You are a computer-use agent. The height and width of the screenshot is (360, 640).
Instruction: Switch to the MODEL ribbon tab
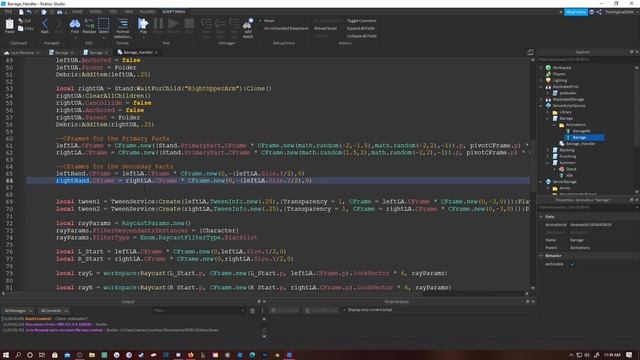click(96, 12)
